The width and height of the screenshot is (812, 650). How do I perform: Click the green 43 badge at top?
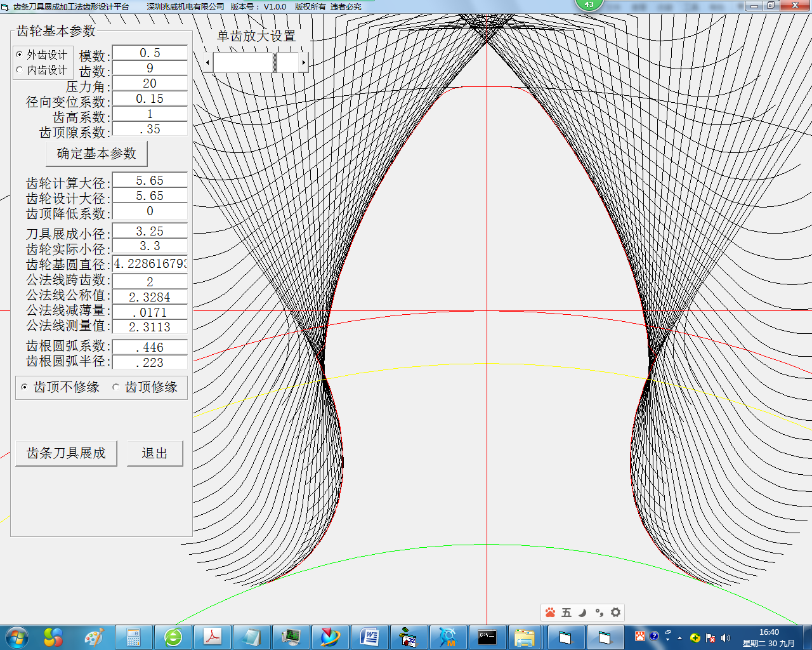coord(589,4)
